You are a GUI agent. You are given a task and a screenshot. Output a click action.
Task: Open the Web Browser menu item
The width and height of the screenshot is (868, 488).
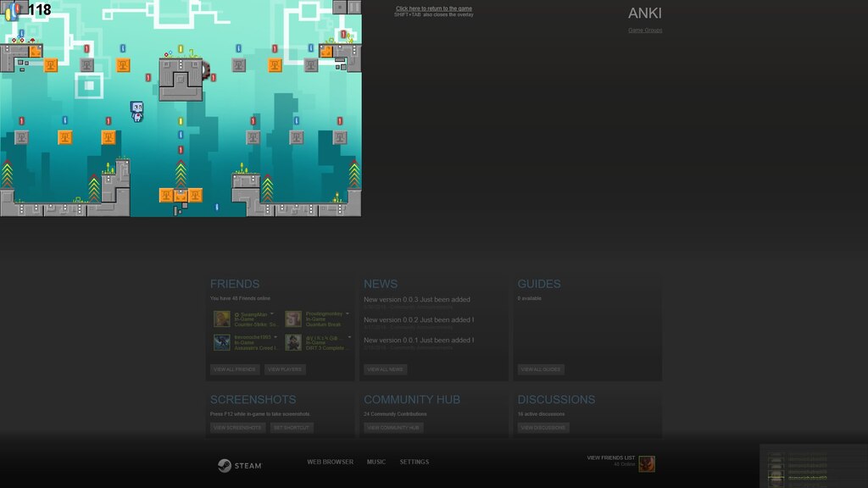tap(330, 462)
